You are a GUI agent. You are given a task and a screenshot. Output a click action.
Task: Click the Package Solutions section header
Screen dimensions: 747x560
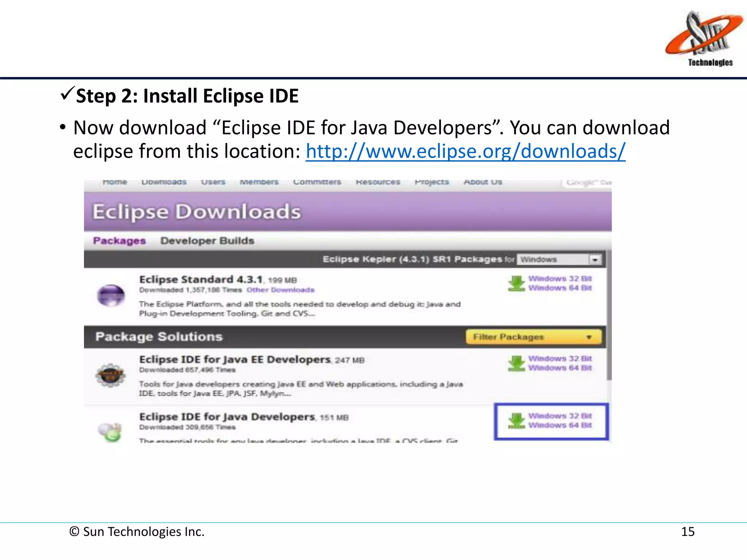[x=159, y=337]
